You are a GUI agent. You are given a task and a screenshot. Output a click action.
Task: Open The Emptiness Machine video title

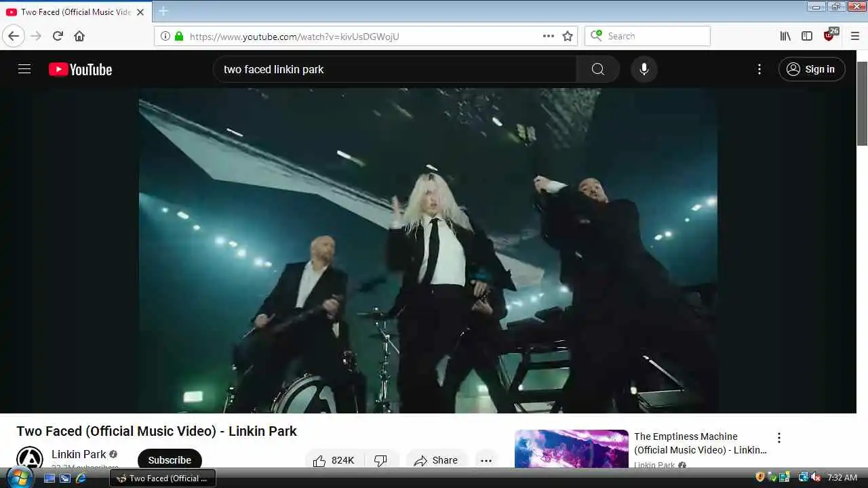click(701, 443)
